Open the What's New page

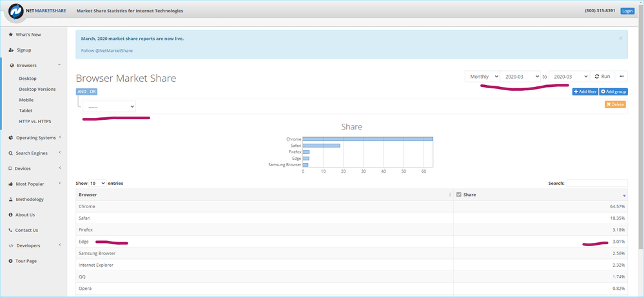tap(28, 35)
